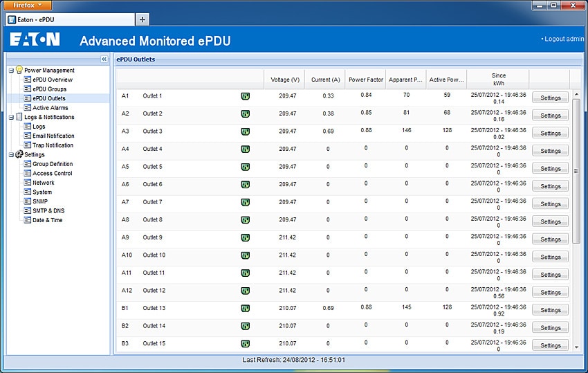Click the outlet status icon for Outlet 1

coord(246,96)
